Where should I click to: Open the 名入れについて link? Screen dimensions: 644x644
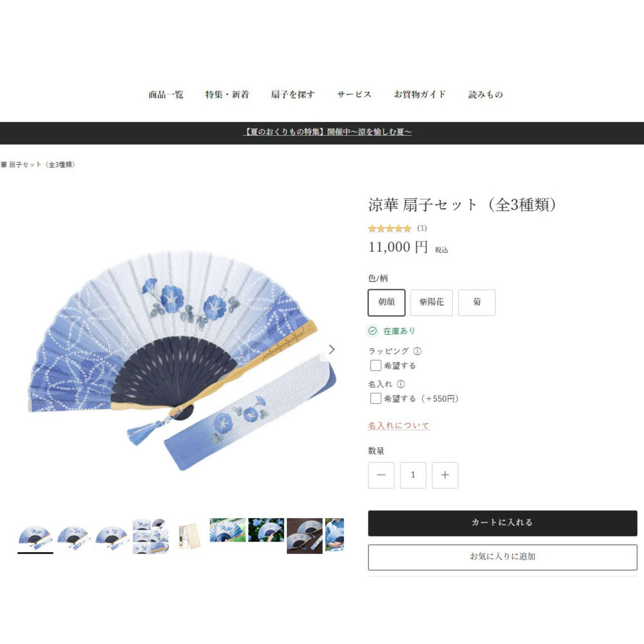click(x=398, y=426)
